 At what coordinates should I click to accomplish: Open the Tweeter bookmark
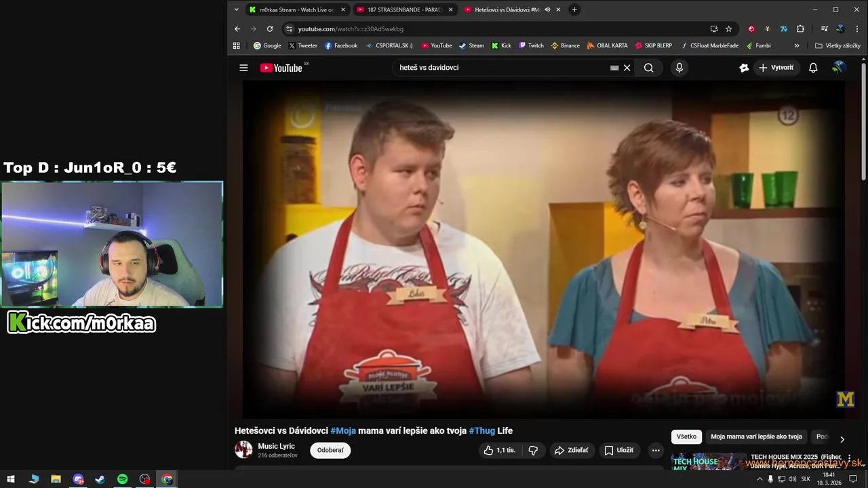[x=302, y=45]
